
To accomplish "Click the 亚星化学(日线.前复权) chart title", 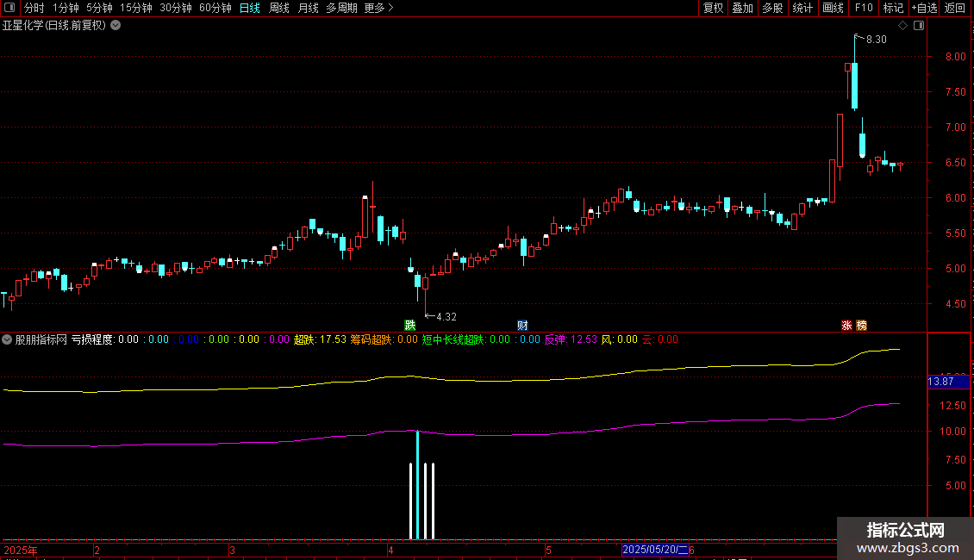I will [x=54, y=26].
